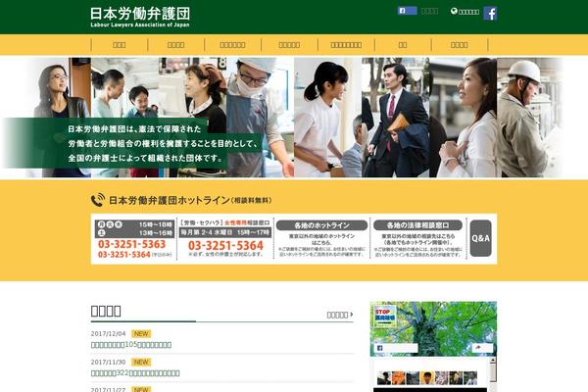Click the chevron link beside news heading
This screenshot has width=588, height=392.
tap(340, 315)
